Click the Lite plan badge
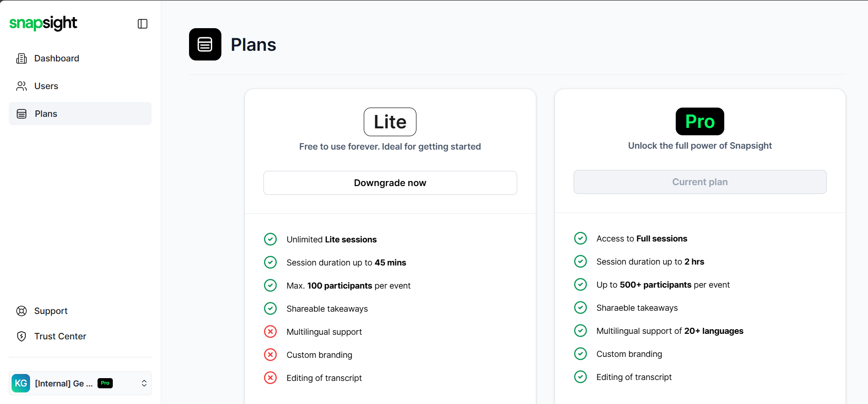 390,122
